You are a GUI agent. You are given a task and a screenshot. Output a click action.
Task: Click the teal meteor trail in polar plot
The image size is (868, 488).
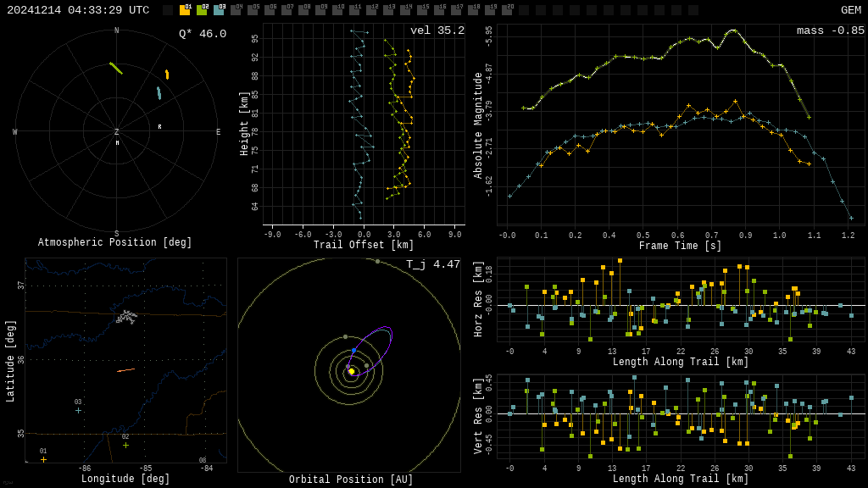[159, 93]
